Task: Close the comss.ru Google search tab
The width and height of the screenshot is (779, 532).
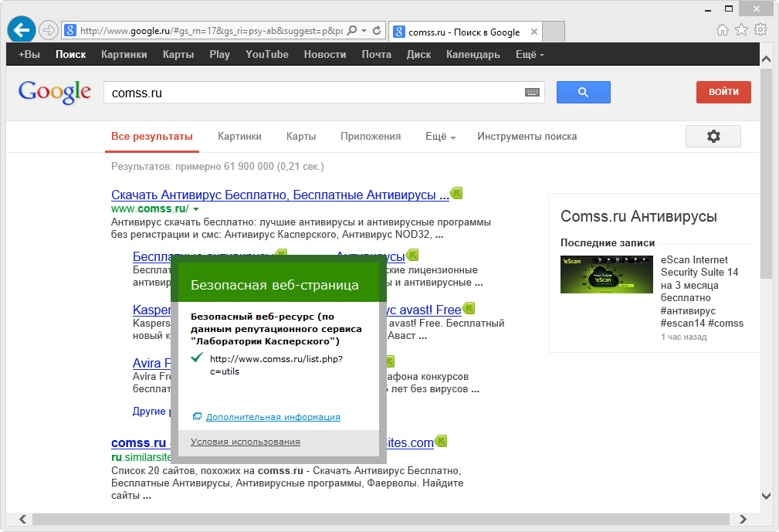Action: 534,32
